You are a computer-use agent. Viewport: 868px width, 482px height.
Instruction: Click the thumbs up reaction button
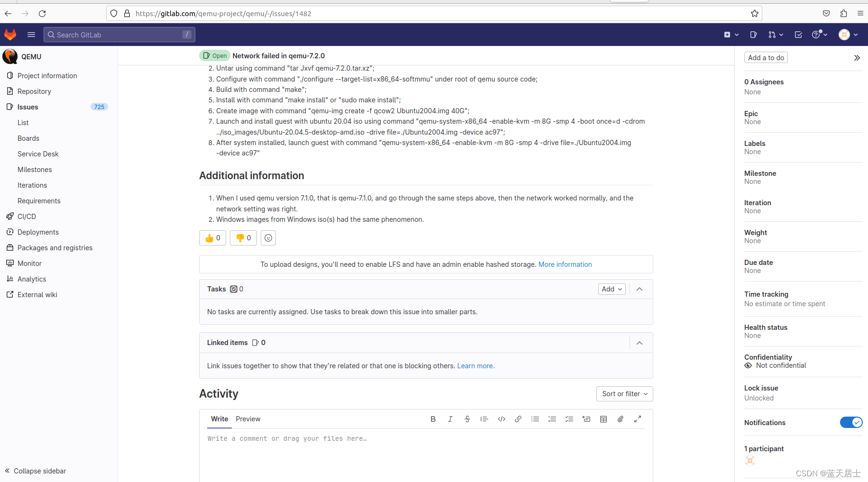[212, 238]
